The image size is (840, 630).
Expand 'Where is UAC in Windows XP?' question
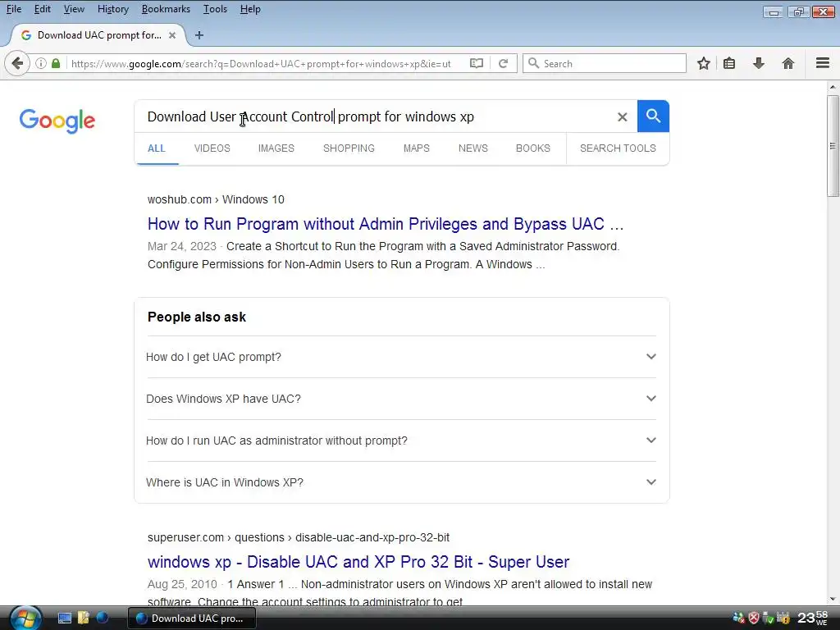401,482
